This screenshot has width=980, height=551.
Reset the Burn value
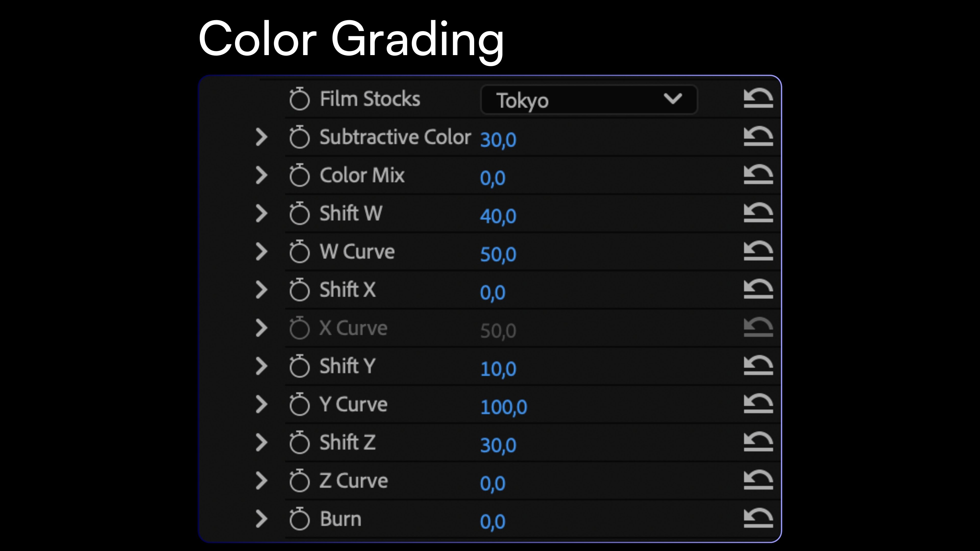point(758,518)
